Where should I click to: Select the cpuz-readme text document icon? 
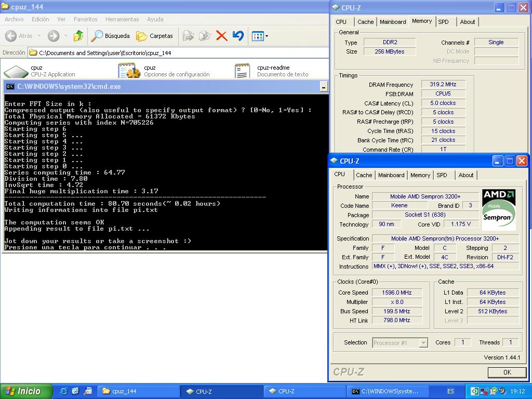click(242, 71)
